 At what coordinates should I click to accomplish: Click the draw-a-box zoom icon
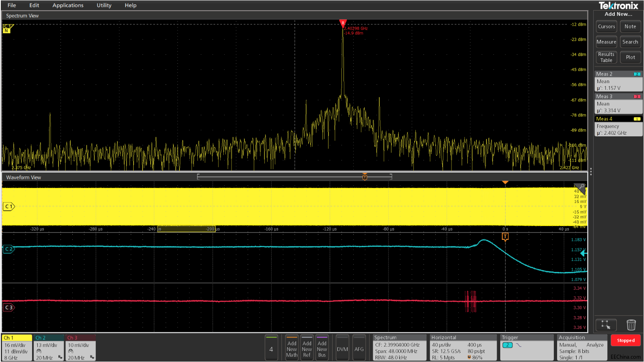tap(606, 325)
